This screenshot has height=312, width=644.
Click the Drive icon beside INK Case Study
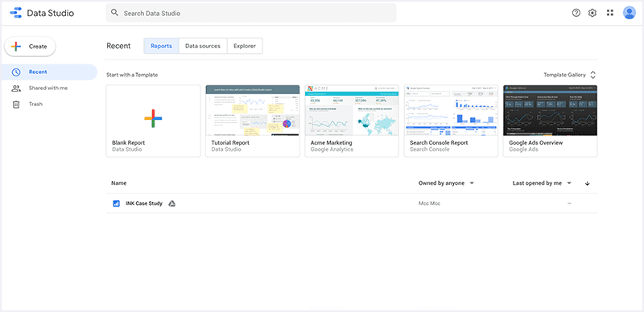tap(172, 203)
